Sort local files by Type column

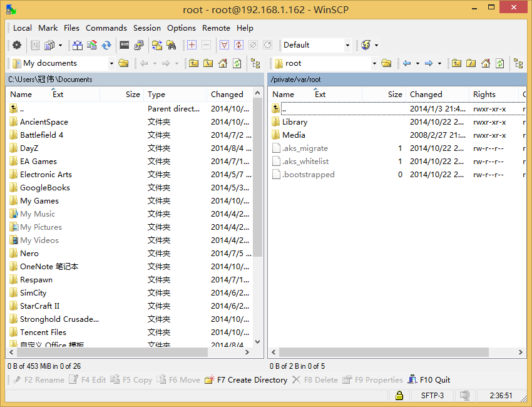point(175,95)
